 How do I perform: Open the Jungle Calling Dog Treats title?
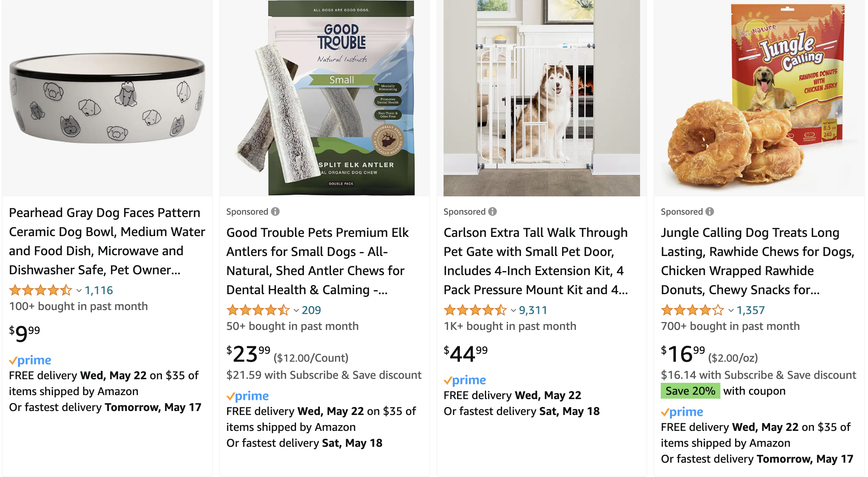758,261
